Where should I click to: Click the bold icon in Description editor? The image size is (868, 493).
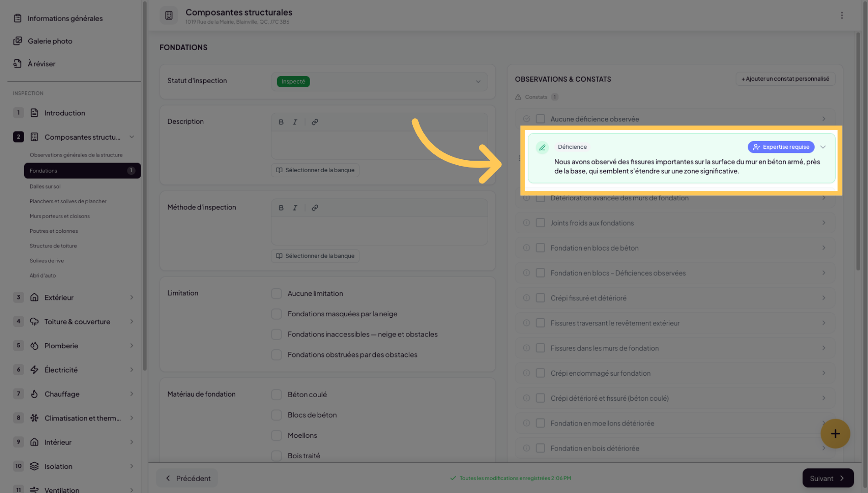tap(281, 122)
